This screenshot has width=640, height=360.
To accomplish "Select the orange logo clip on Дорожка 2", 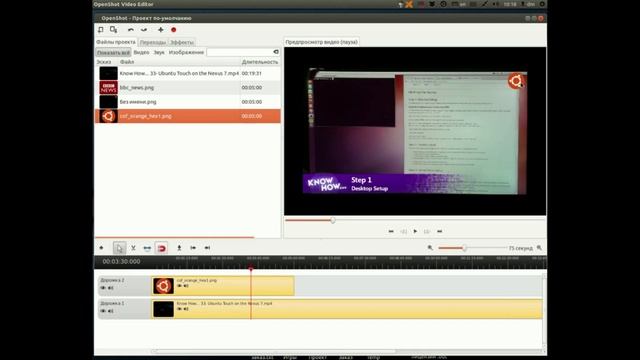I will [x=223, y=286].
